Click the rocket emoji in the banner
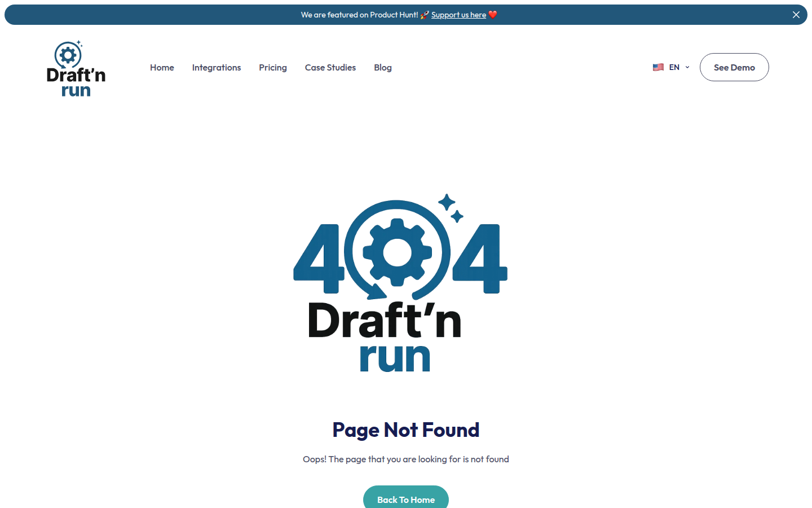Image resolution: width=812 pixels, height=508 pixels. pyautogui.click(x=425, y=15)
